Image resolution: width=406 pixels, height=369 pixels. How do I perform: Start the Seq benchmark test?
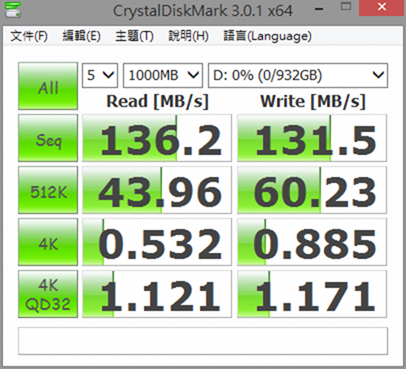click(48, 138)
